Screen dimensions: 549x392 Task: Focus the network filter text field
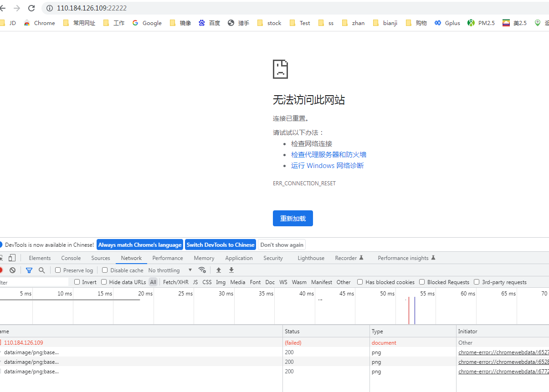pyautogui.click(x=34, y=282)
